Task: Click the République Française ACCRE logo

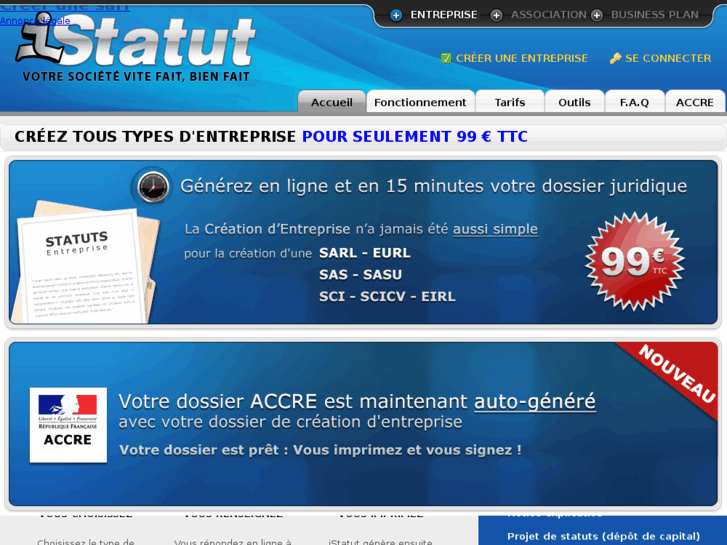Action: (x=68, y=425)
